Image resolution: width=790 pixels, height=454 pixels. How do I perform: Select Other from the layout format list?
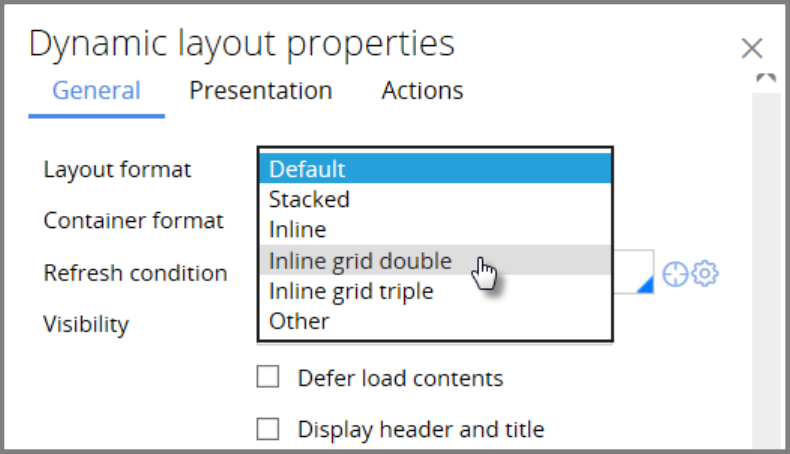435,321
